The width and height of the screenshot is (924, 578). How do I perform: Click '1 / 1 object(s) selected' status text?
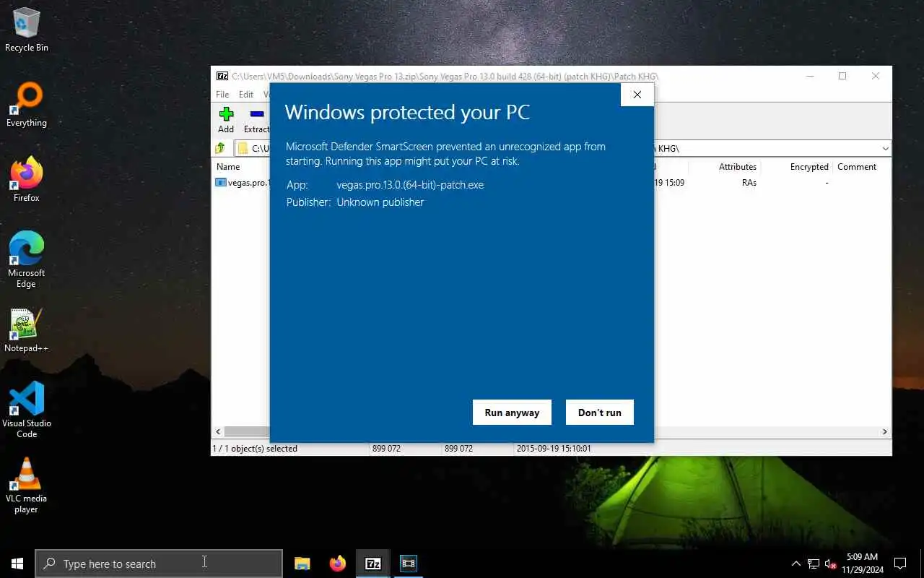[255, 449]
